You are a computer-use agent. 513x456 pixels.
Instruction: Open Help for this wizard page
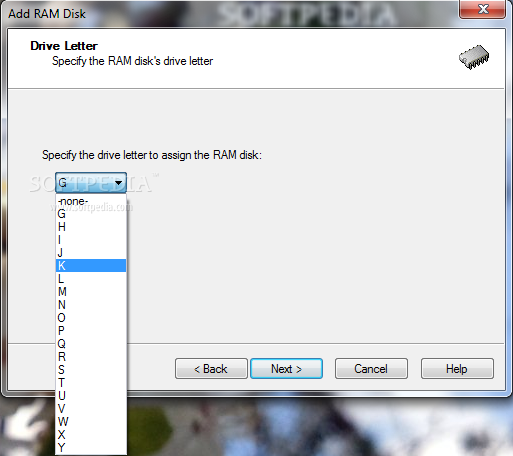457,369
